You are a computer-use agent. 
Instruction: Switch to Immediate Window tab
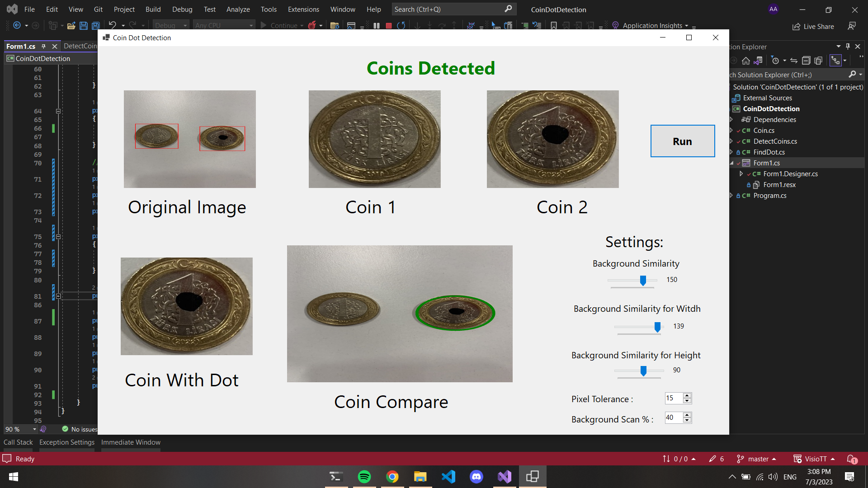(131, 442)
